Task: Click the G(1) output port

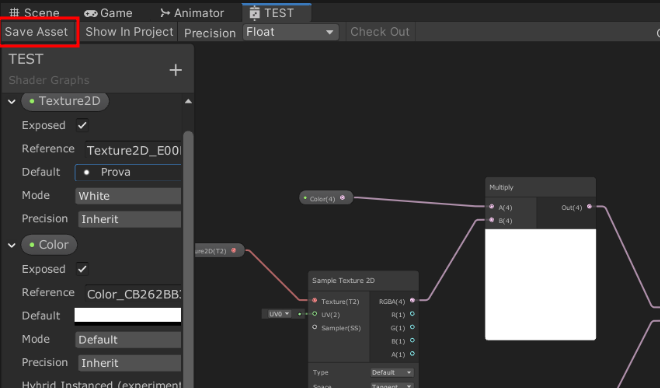Action: click(412, 327)
